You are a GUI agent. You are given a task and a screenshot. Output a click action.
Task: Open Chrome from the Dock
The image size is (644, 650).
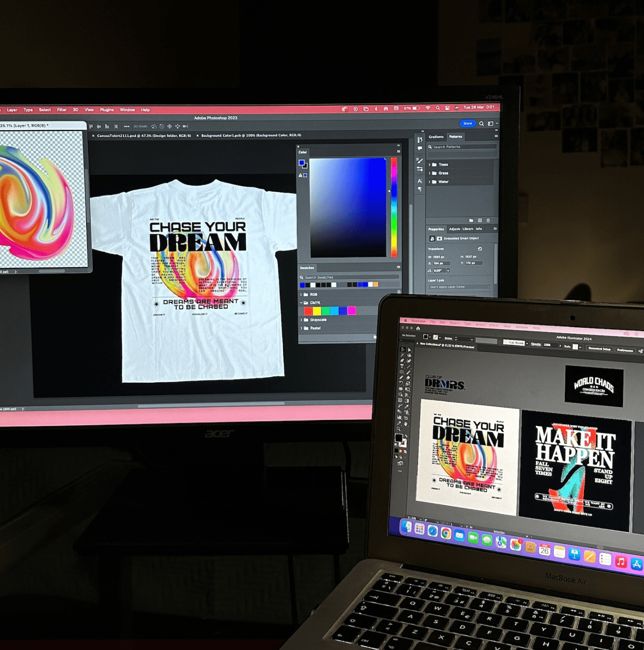pyautogui.click(x=446, y=533)
